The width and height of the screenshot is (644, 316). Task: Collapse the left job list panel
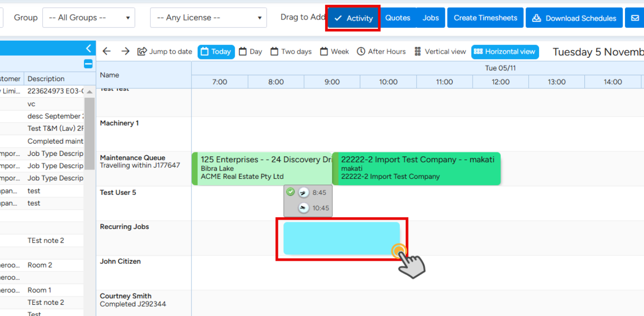[x=88, y=48]
